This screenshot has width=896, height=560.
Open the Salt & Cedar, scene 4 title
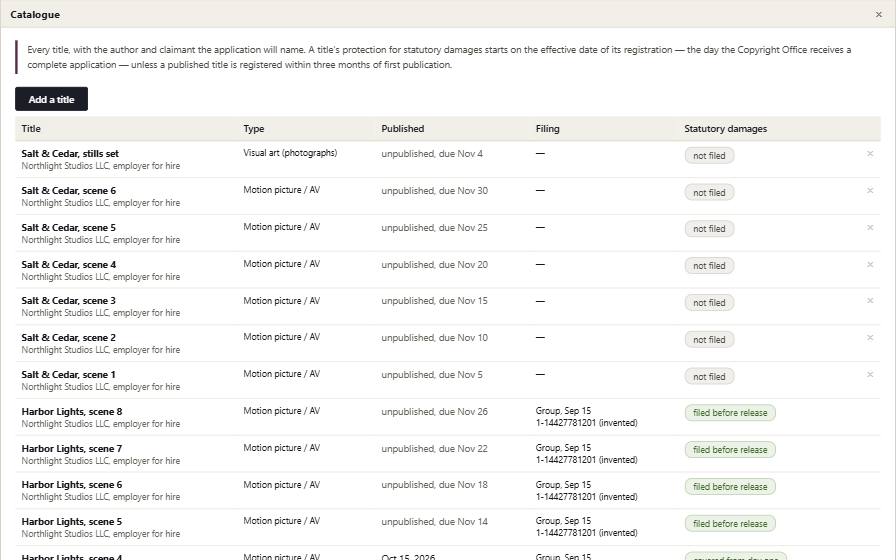click(x=69, y=265)
